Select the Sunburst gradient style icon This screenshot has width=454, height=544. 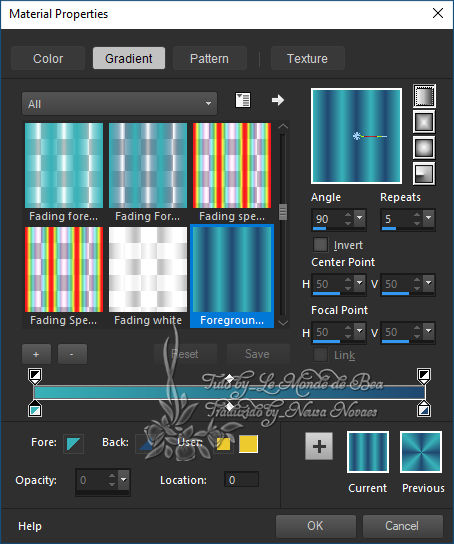pyautogui.click(x=424, y=147)
